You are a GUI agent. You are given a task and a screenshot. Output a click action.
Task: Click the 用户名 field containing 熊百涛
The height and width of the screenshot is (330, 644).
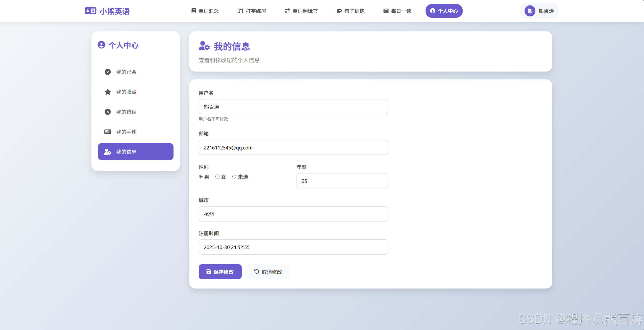(x=293, y=107)
